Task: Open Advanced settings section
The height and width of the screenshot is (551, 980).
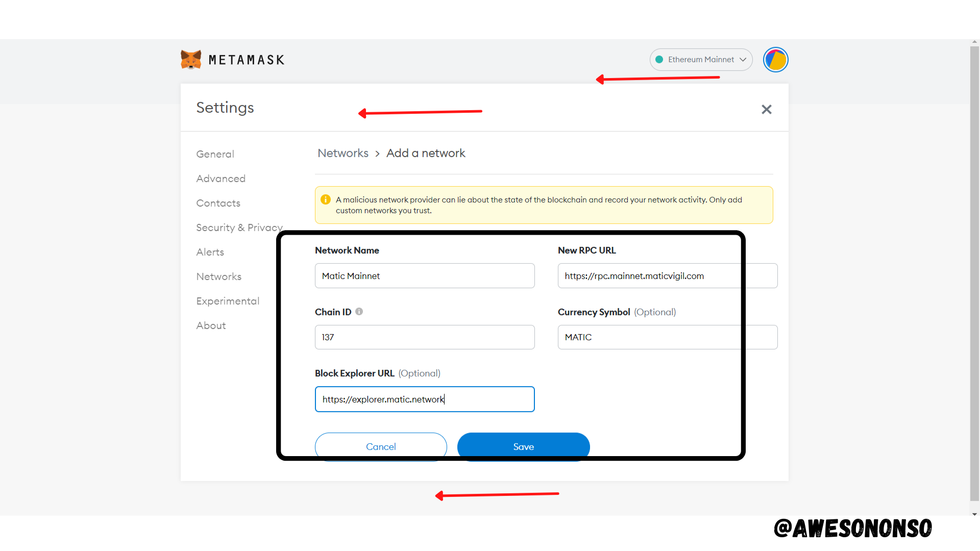Action: (x=221, y=179)
